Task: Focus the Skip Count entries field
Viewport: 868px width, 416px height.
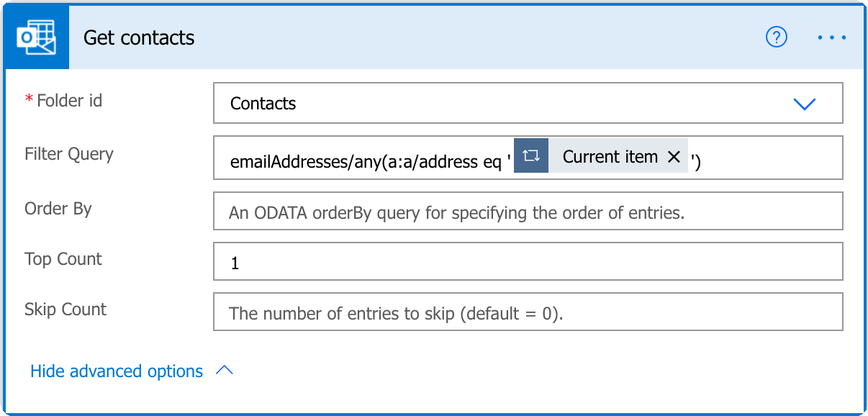Action: (x=528, y=312)
